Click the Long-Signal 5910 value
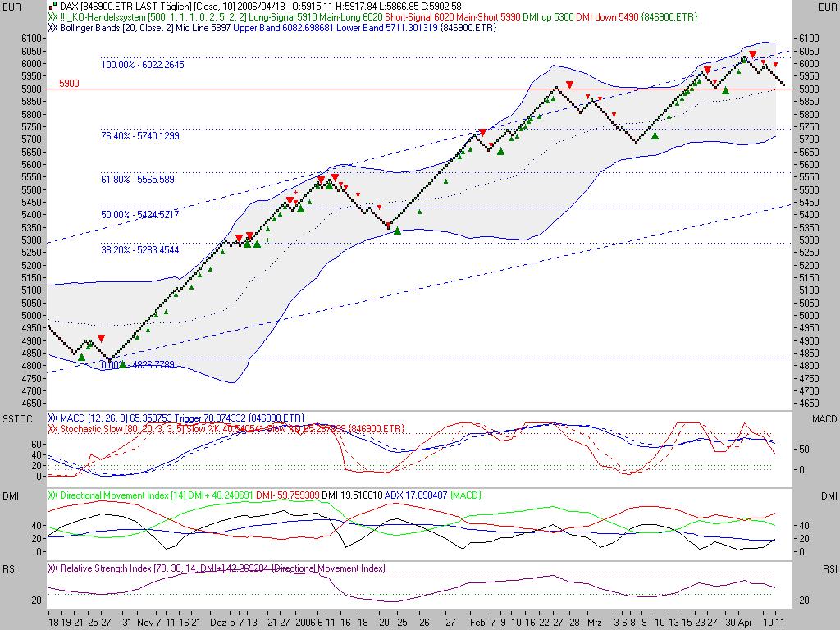 [283, 17]
